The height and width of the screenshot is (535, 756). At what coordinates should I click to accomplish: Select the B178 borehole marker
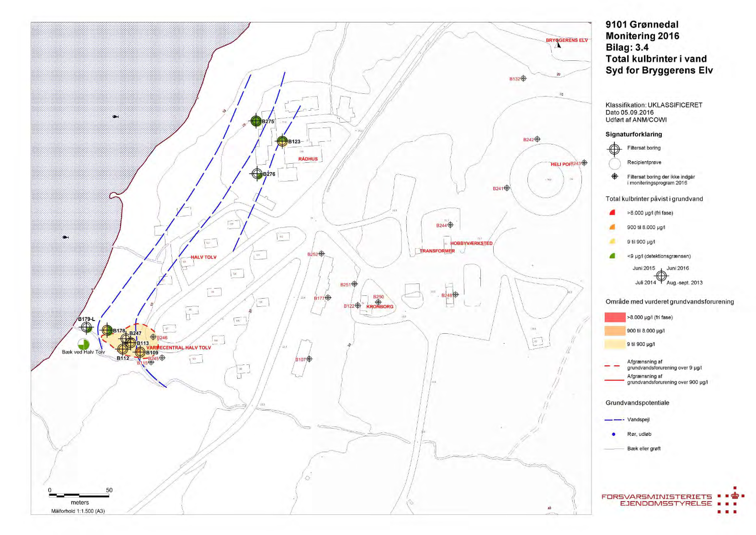coord(107,330)
